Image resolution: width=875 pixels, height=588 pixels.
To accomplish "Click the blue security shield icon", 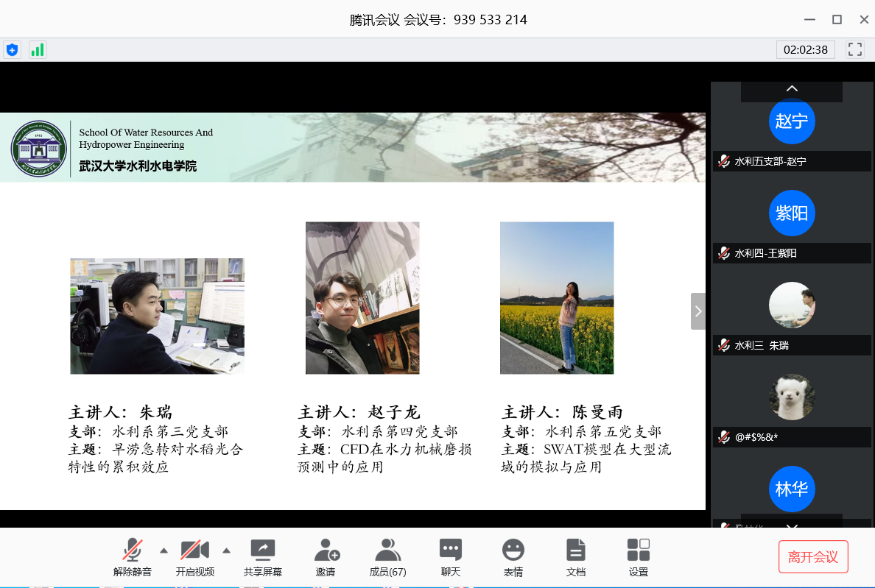I will pyautogui.click(x=12, y=50).
